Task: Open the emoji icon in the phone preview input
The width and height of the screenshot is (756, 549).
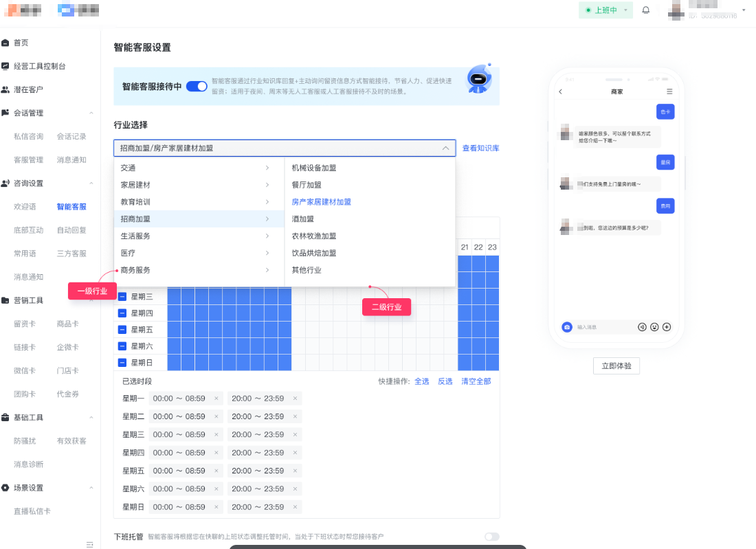Action: point(655,327)
